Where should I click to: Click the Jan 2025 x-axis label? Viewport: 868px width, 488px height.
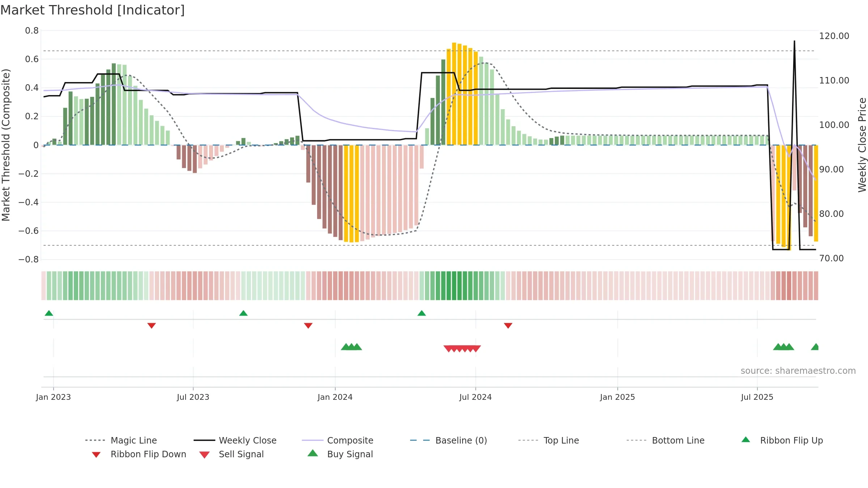click(x=618, y=397)
